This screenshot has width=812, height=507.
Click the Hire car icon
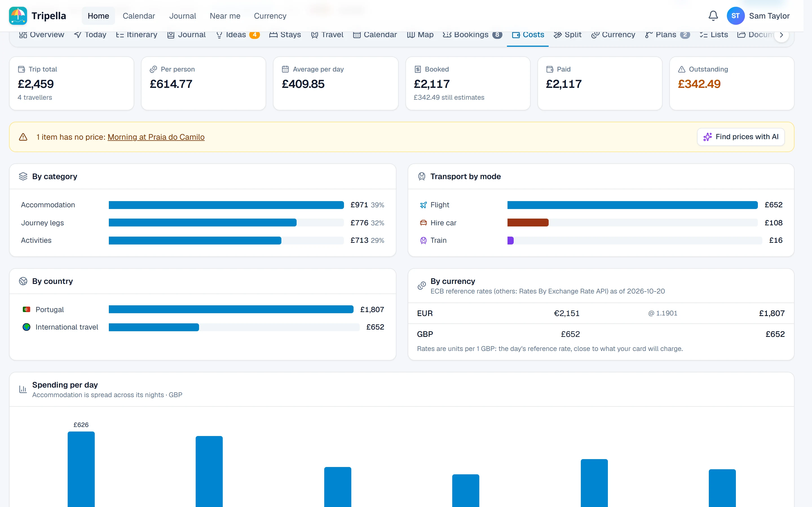pyautogui.click(x=423, y=223)
